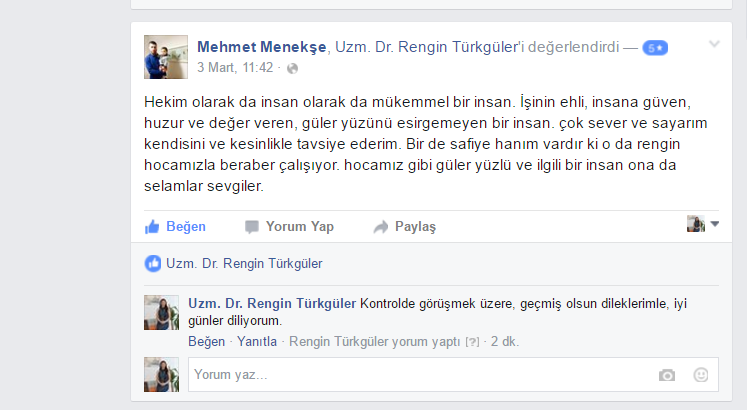Screen dimensions: 747x410
Task: Open Mehmet Menekşe's profile link
Action: (262, 47)
